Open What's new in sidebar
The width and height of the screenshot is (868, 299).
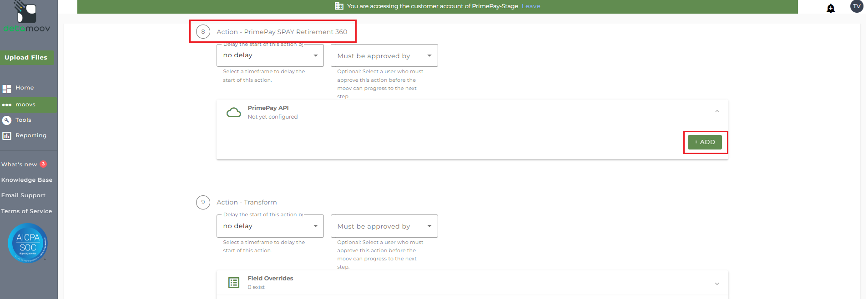(19, 164)
